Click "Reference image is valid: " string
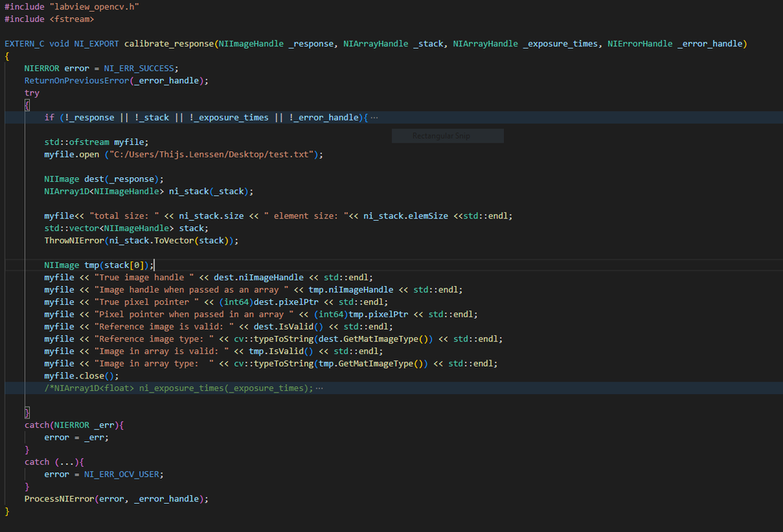The image size is (783, 532). coord(165,327)
